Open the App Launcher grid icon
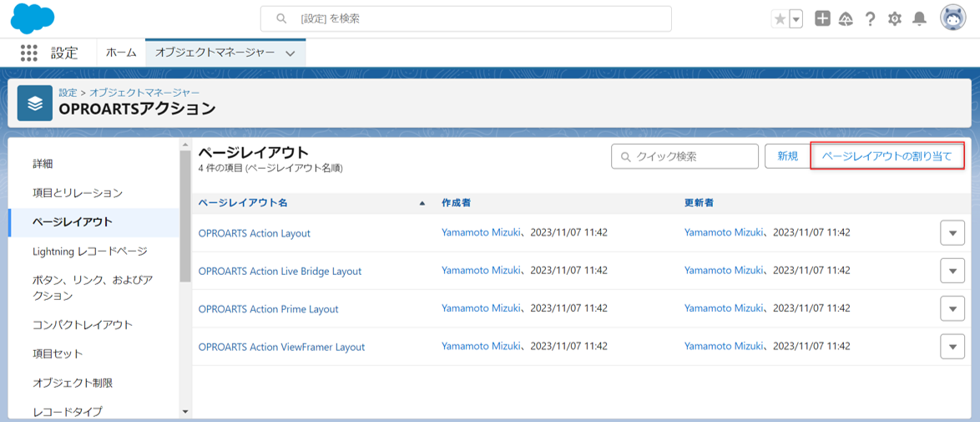 coord(29,53)
